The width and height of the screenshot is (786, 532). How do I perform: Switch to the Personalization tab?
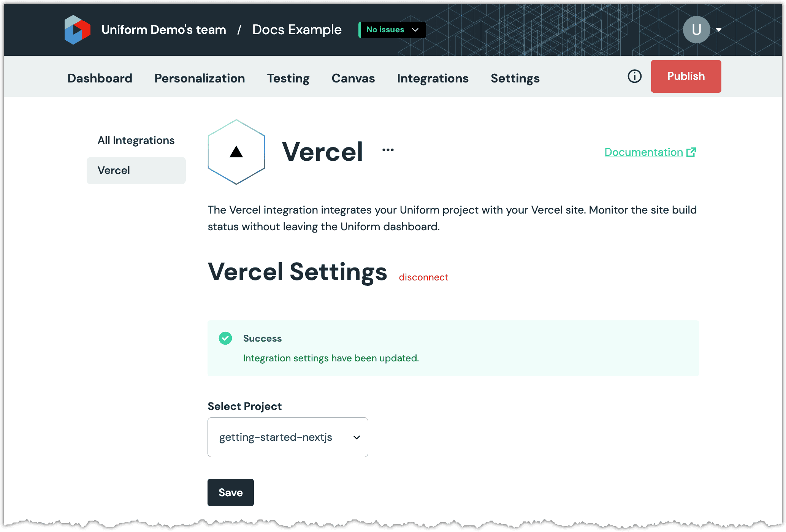200,78
